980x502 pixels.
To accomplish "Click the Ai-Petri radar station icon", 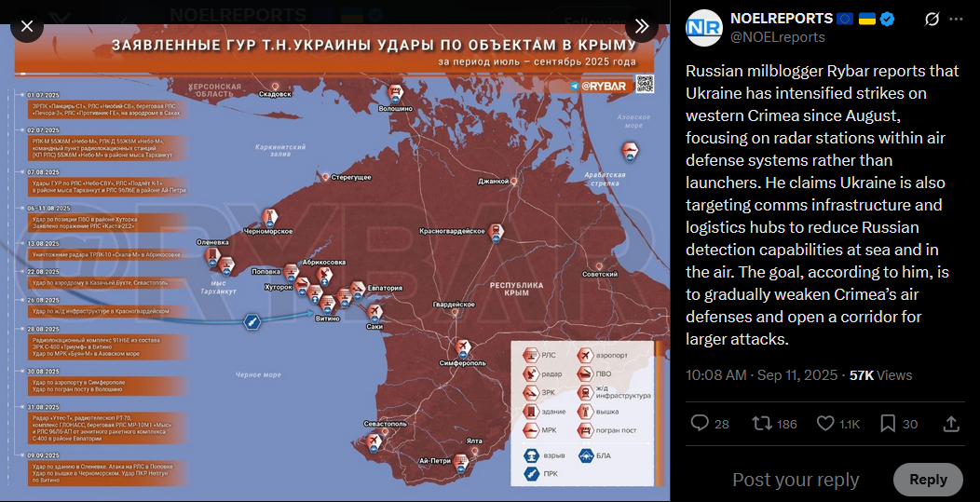I will 462,462.
